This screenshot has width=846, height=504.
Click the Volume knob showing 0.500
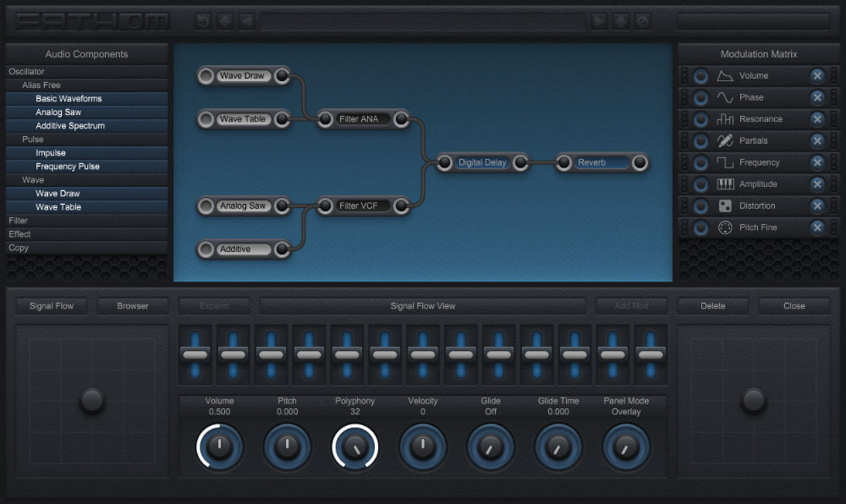point(219,446)
